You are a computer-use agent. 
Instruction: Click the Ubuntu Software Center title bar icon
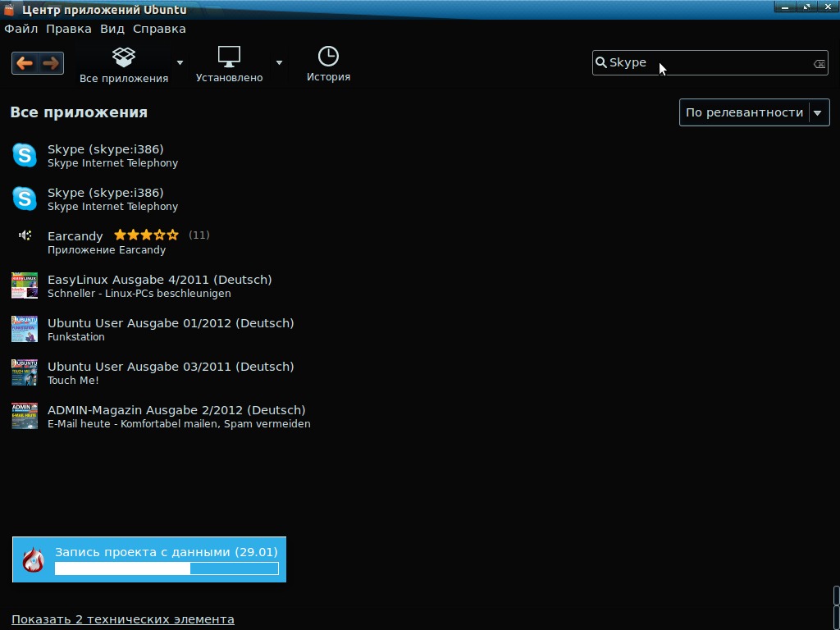[9, 10]
